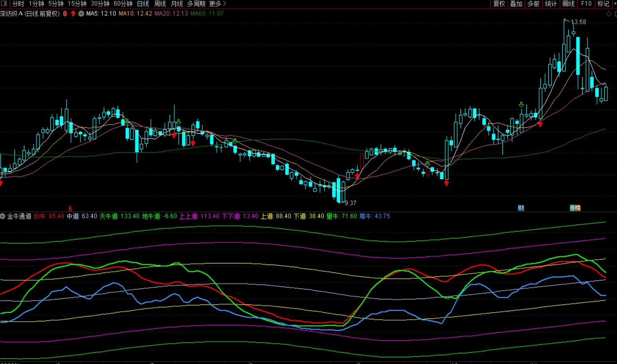
Task: Expand the 更多 > periods menu
Action: (218, 4)
